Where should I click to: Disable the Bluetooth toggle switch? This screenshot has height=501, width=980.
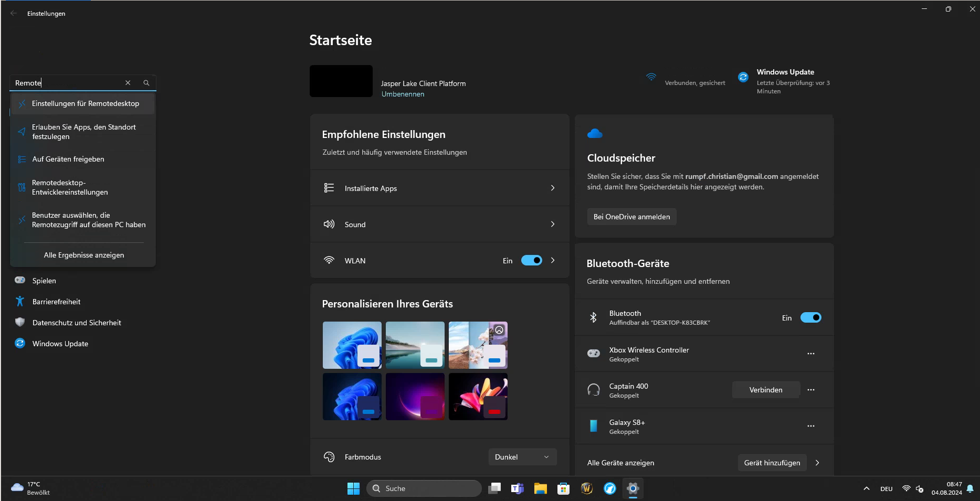click(x=810, y=318)
